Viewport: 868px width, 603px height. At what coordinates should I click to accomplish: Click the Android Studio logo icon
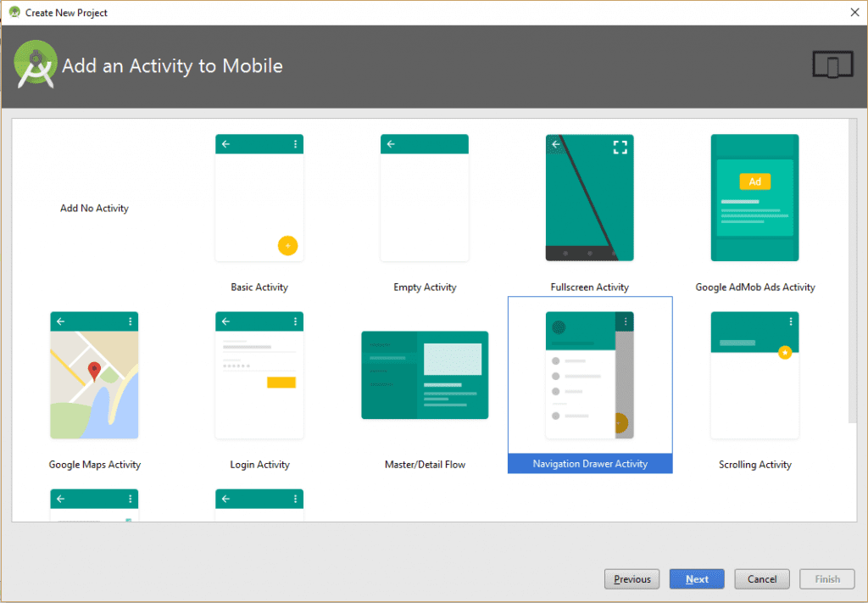(35, 63)
